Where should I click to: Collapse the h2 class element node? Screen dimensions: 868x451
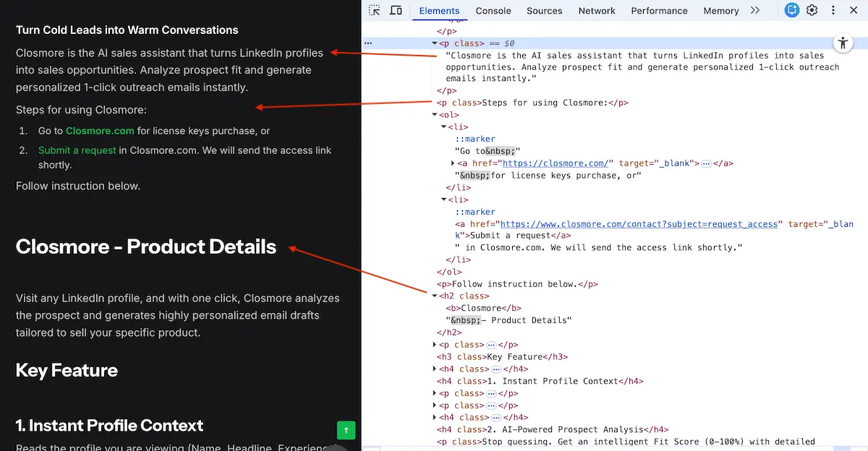click(x=435, y=296)
